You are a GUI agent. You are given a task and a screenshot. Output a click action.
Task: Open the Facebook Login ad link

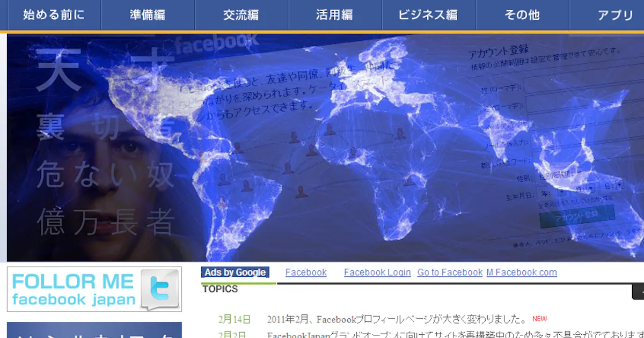pos(377,273)
